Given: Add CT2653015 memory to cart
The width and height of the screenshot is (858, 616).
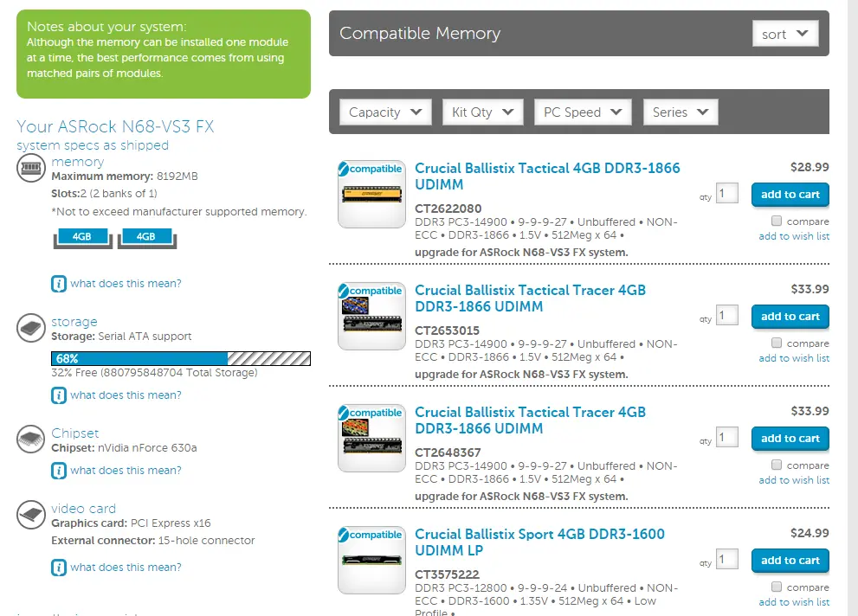Looking at the screenshot, I should (x=790, y=317).
